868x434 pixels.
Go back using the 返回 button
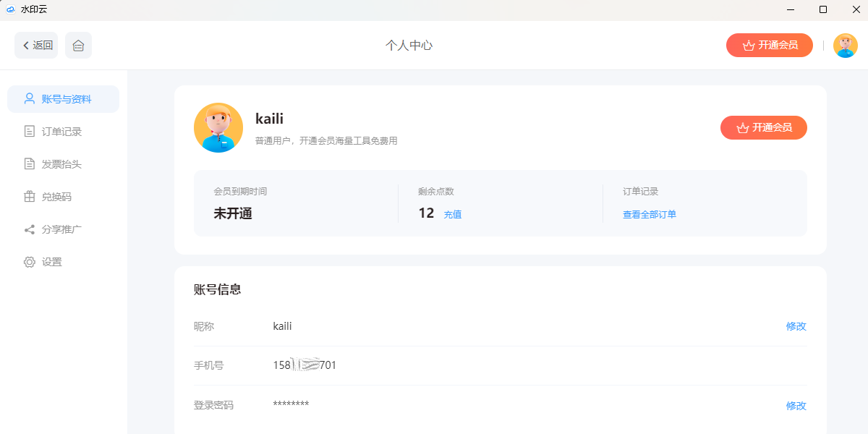(36, 45)
